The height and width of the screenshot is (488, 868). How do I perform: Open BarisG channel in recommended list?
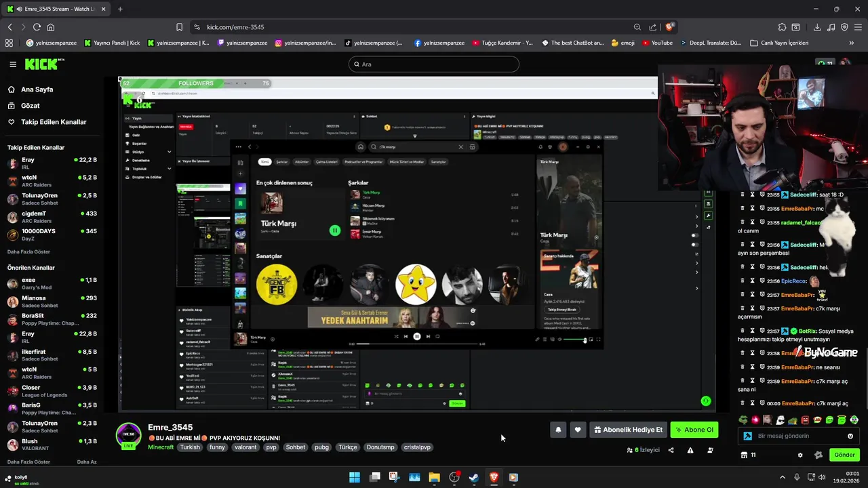(52, 409)
